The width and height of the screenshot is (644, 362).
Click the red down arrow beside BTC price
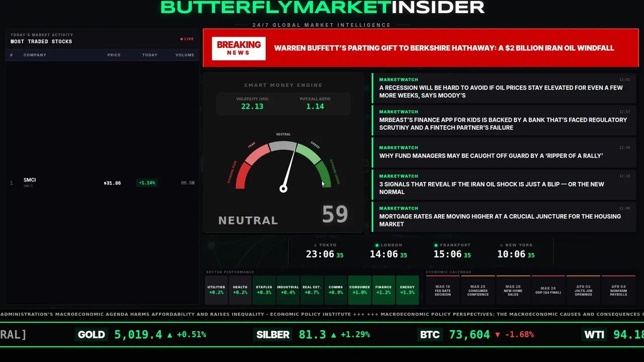point(498,335)
